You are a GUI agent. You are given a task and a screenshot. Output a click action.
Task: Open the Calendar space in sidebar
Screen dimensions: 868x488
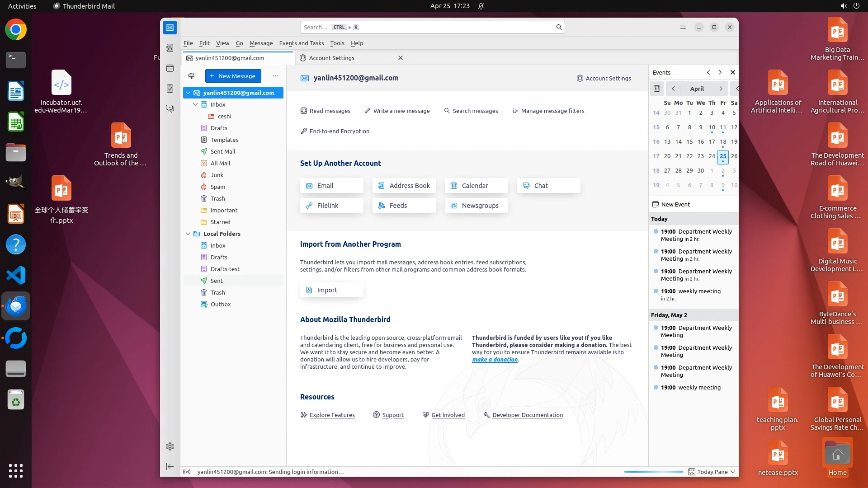click(170, 68)
